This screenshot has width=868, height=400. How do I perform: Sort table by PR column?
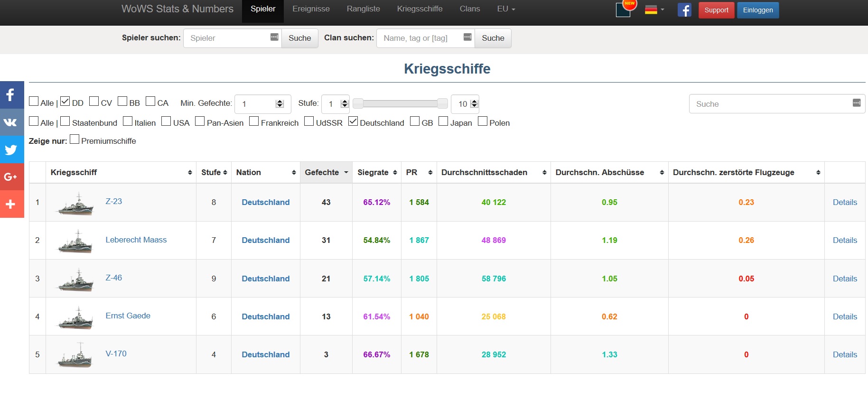coord(419,172)
